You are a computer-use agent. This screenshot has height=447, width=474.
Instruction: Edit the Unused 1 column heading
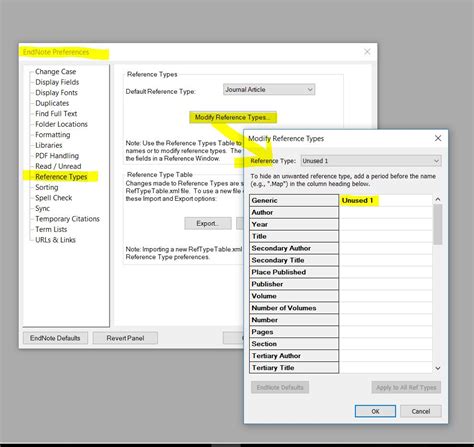coord(386,200)
